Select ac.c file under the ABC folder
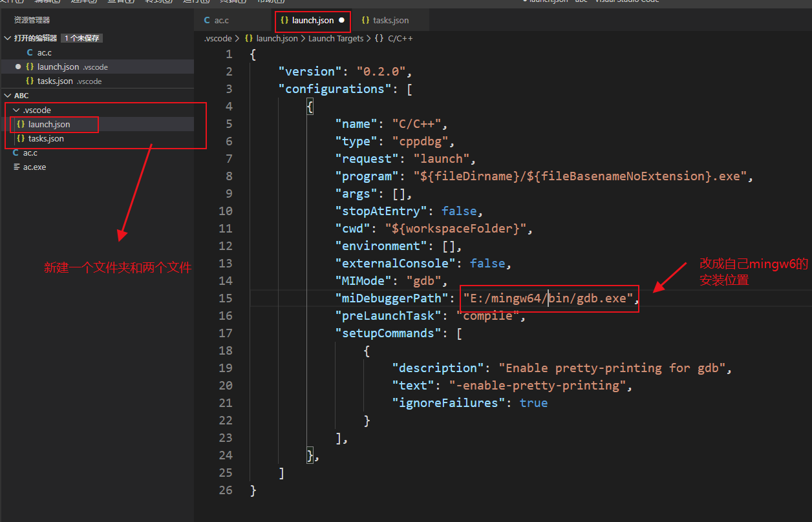The image size is (812, 522). pyautogui.click(x=30, y=153)
